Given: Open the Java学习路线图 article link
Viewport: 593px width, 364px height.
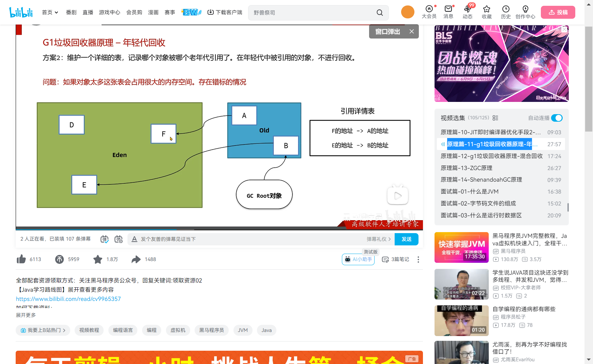Looking at the screenshot, I should pyautogui.click(x=68, y=299).
